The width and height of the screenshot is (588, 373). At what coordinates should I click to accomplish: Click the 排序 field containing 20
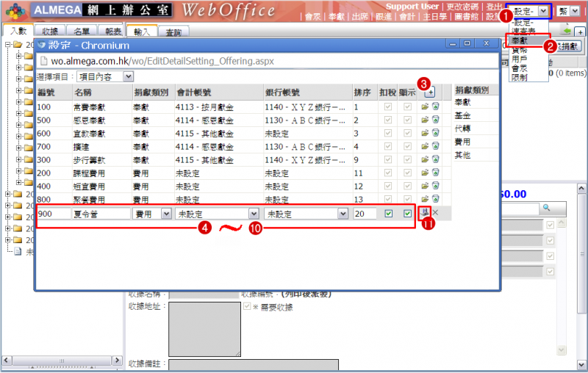[x=365, y=214]
